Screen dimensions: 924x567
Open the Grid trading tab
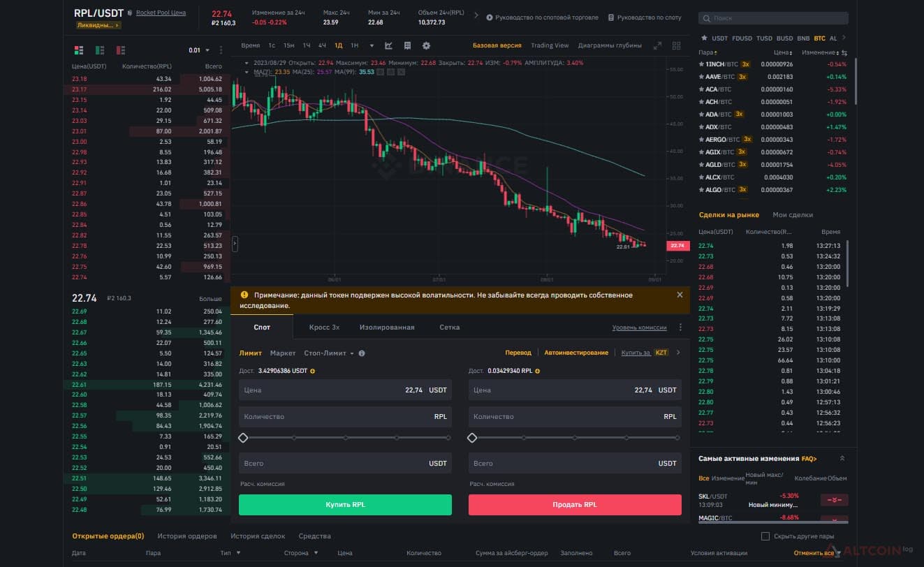(x=449, y=327)
